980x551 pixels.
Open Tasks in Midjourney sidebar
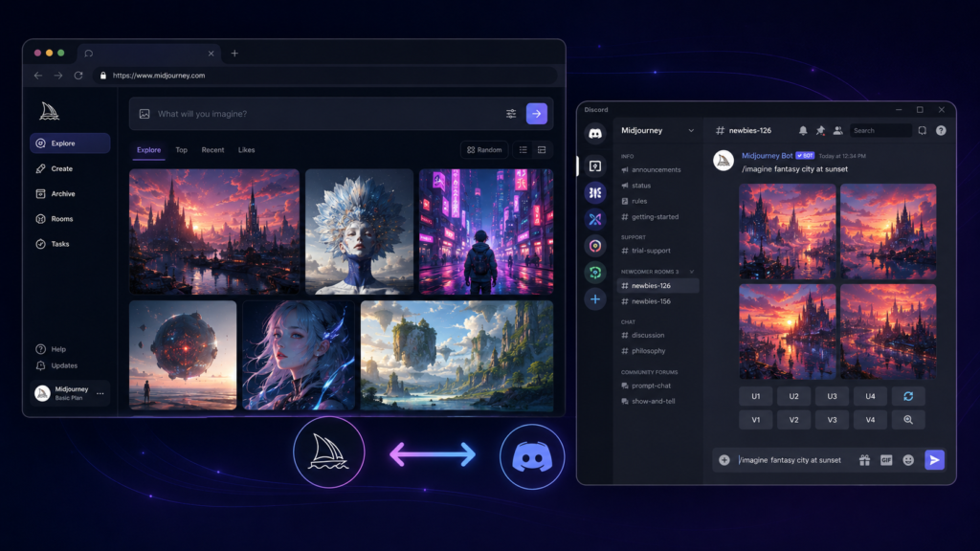pyautogui.click(x=53, y=244)
